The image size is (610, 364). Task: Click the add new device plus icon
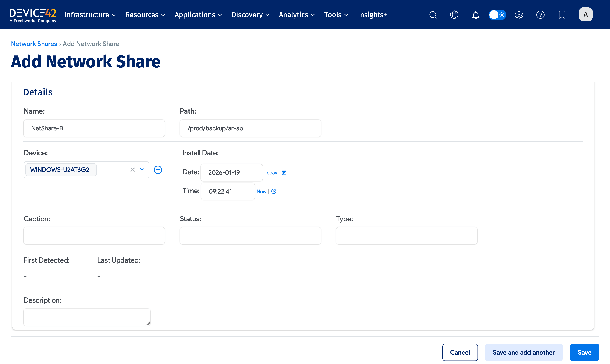point(158,169)
